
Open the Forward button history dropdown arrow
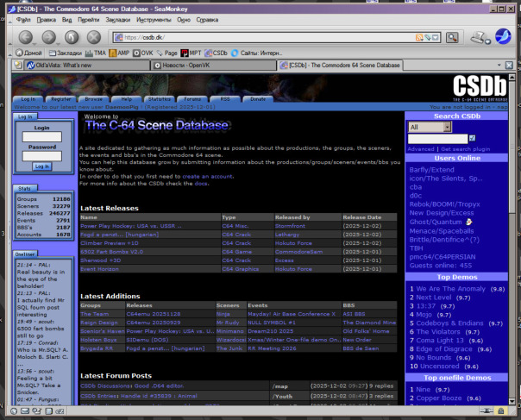click(x=58, y=43)
